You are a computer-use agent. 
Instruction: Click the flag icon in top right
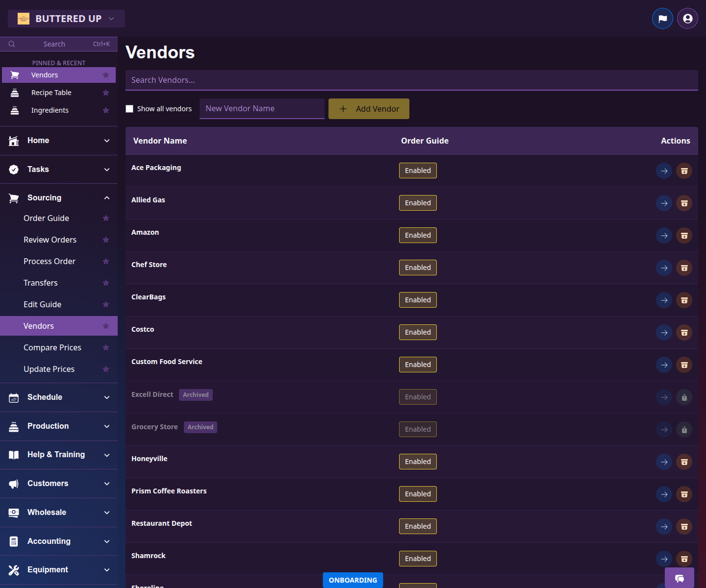pos(662,18)
